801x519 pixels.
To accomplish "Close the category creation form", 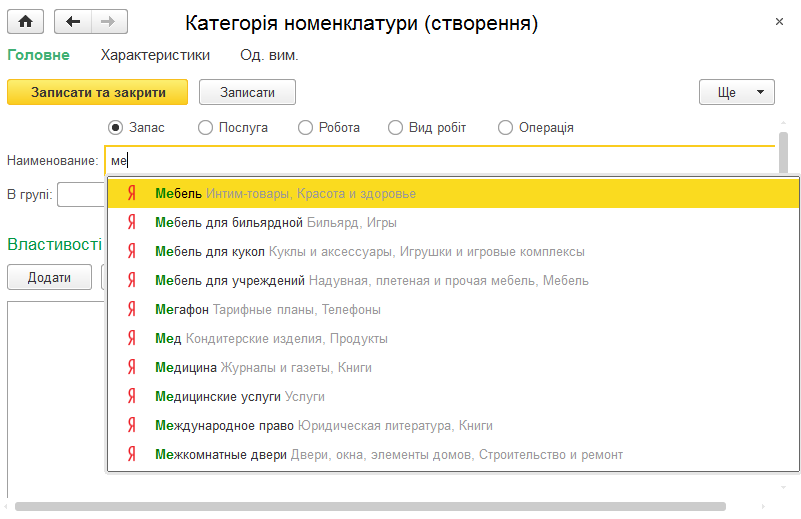I will pos(779,21).
